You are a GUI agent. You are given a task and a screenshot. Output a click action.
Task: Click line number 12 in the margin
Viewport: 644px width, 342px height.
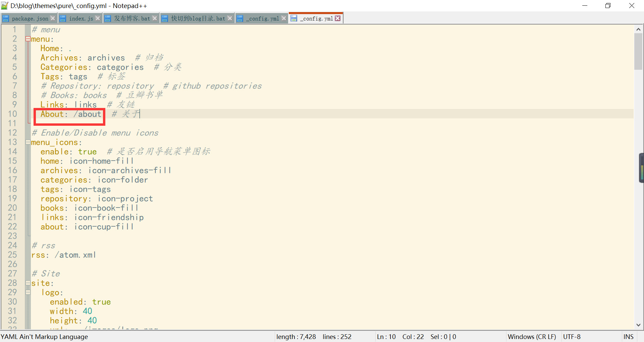12,133
